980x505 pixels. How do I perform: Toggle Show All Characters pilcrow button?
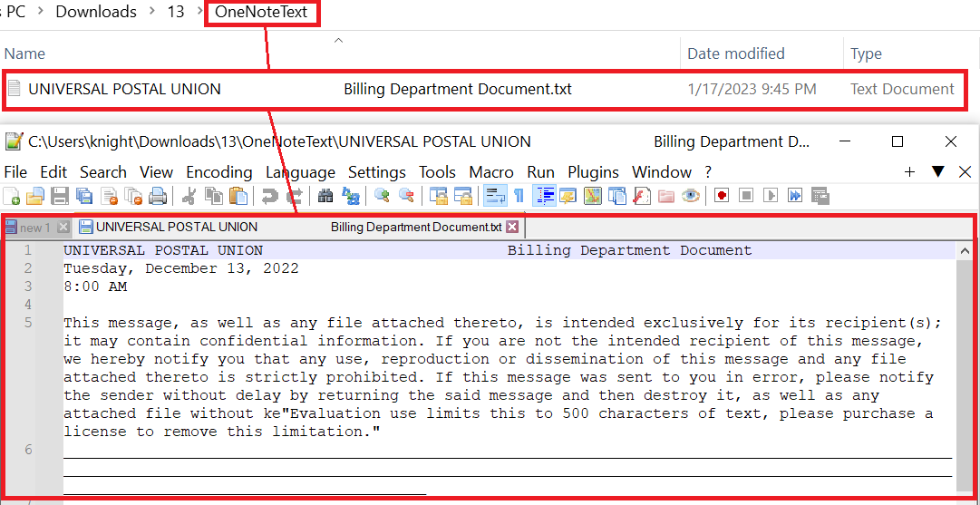click(x=519, y=195)
